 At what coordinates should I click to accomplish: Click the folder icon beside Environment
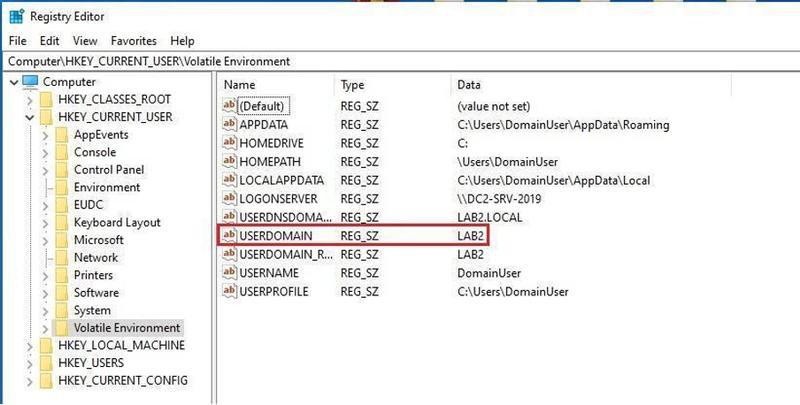click(x=62, y=187)
